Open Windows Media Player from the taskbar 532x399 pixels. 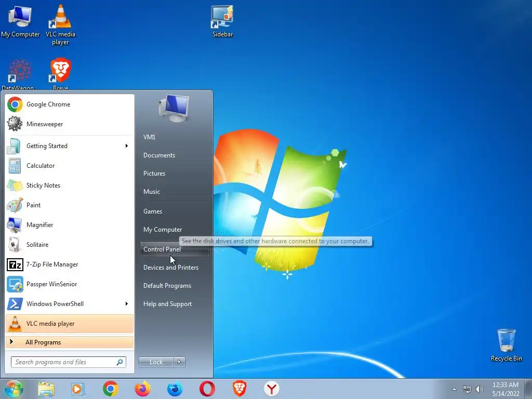[x=78, y=389]
